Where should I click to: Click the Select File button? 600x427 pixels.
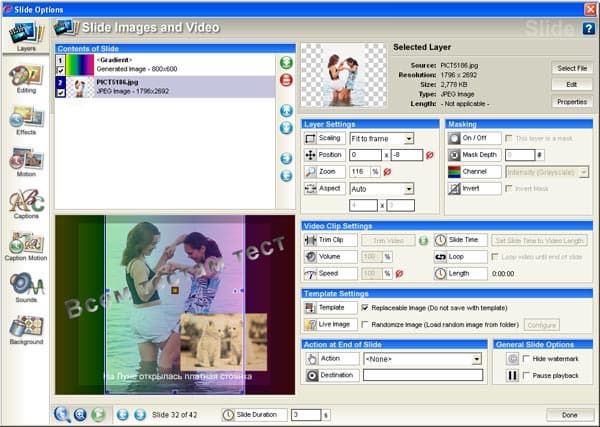point(572,68)
